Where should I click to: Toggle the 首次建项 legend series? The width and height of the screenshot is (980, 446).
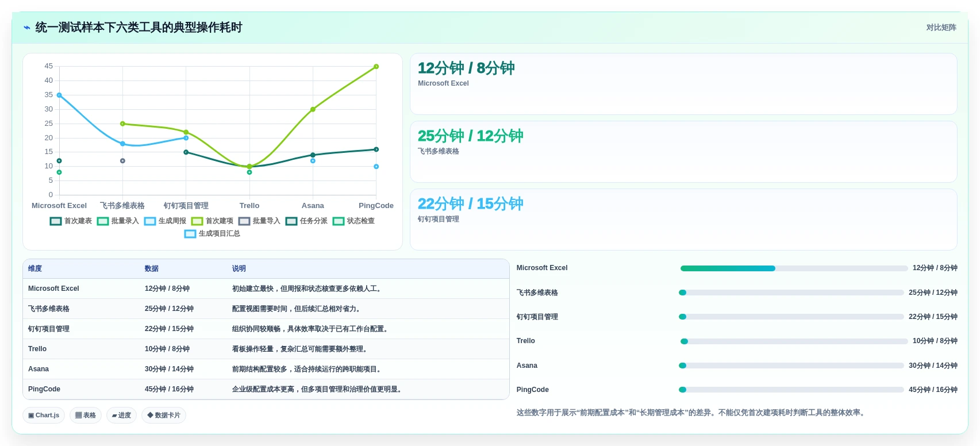(212, 221)
